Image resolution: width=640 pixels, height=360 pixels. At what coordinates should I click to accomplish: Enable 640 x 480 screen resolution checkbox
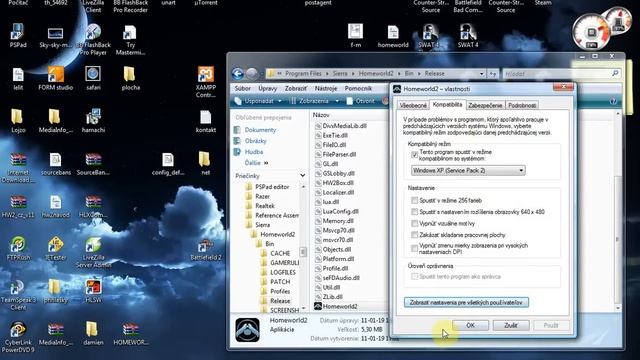[x=415, y=212]
